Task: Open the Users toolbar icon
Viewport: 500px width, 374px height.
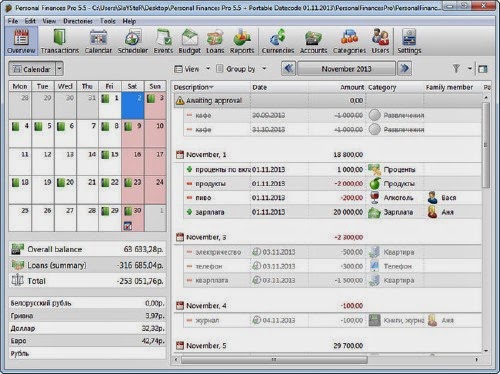Action: click(380, 41)
